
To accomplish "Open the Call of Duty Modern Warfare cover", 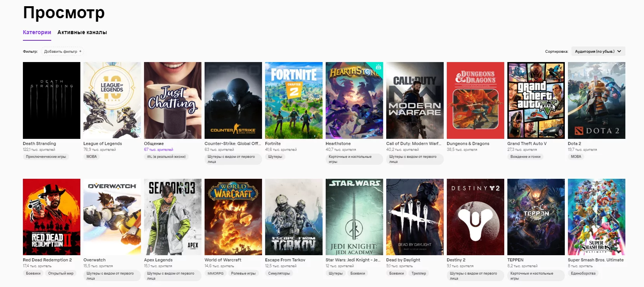I will (x=415, y=100).
